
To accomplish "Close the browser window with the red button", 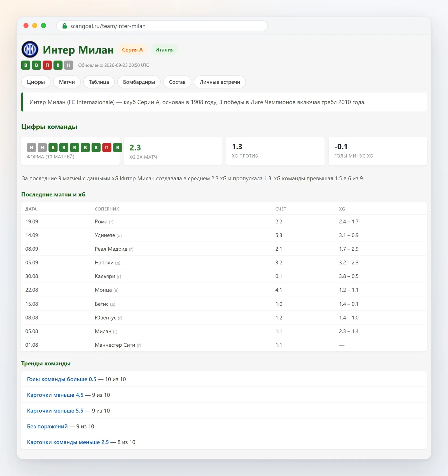I will 26,26.
